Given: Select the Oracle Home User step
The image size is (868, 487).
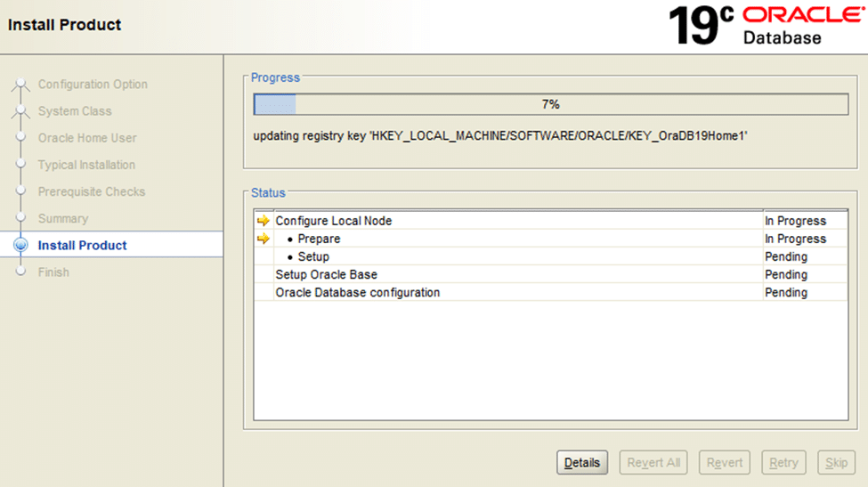Looking at the screenshot, I should (x=87, y=138).
